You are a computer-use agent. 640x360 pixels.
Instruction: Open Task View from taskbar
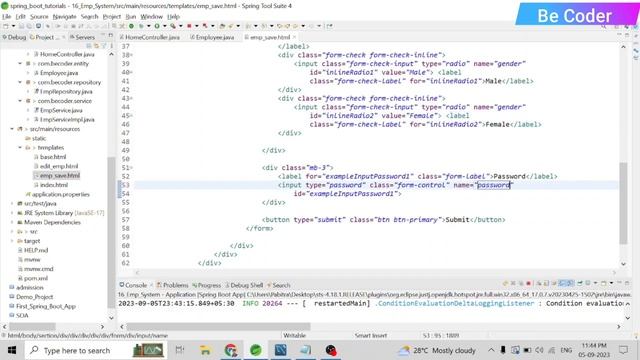click(x=180, y=350)
